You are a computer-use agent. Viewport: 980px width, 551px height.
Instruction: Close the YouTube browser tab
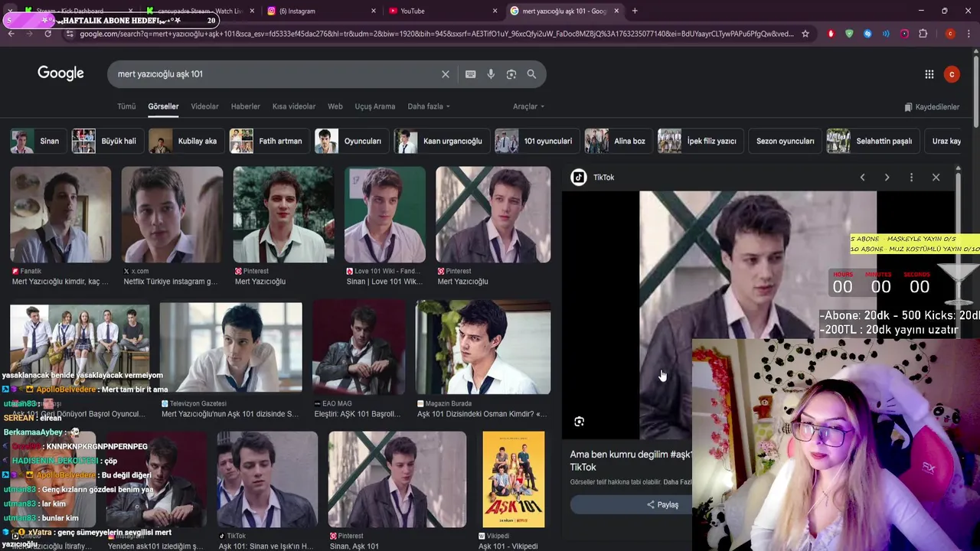click(495, 11)
